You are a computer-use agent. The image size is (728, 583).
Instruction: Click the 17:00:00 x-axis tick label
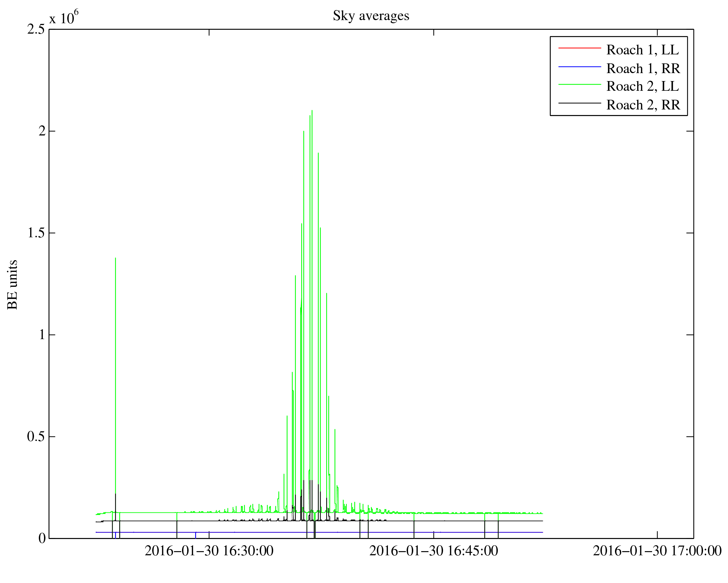point(657,551)
